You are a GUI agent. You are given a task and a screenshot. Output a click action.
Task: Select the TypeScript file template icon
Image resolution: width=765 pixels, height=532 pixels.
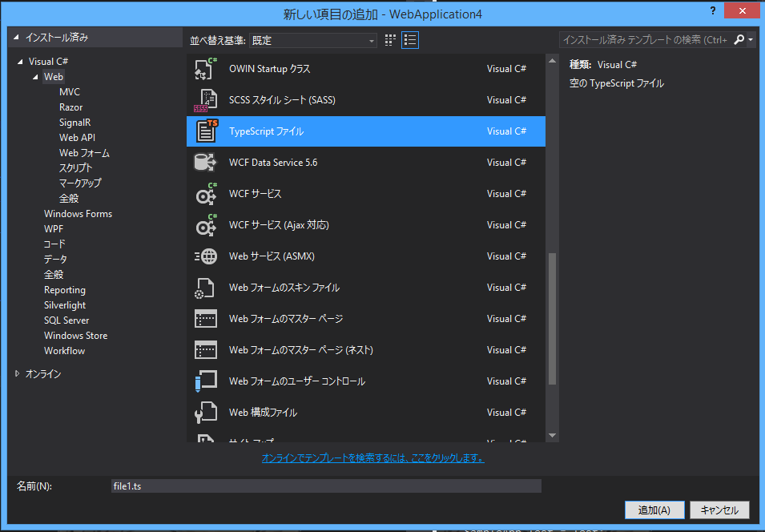207,131
